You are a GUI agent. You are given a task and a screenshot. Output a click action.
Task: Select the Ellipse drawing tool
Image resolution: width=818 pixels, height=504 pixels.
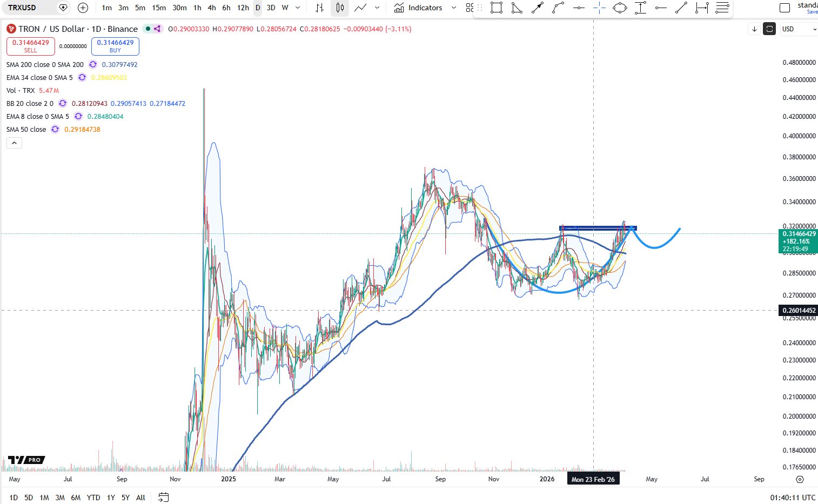(620, 8)
